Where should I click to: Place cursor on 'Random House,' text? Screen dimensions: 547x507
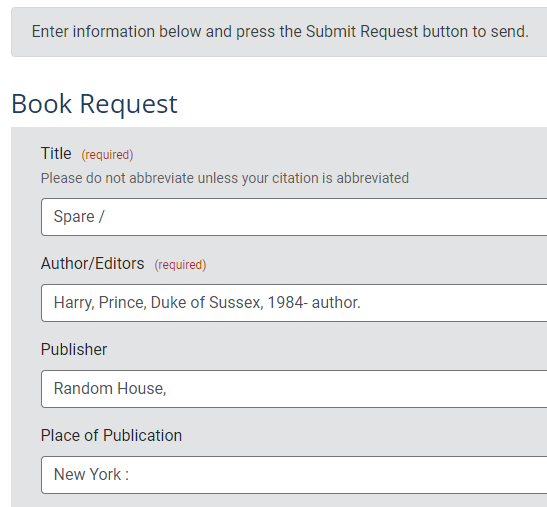(x=110, y=388)
